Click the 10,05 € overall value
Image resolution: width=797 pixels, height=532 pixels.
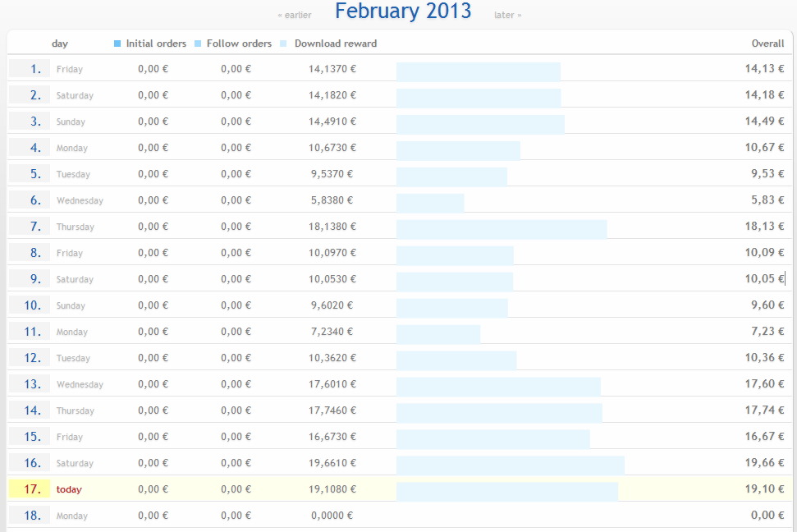click(x=764, y=278)
